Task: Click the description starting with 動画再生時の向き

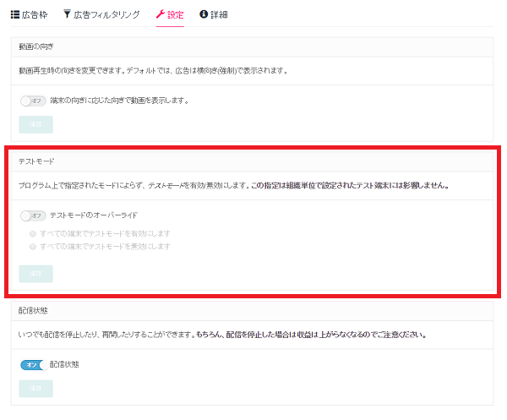Action: (x=153, y=70)
